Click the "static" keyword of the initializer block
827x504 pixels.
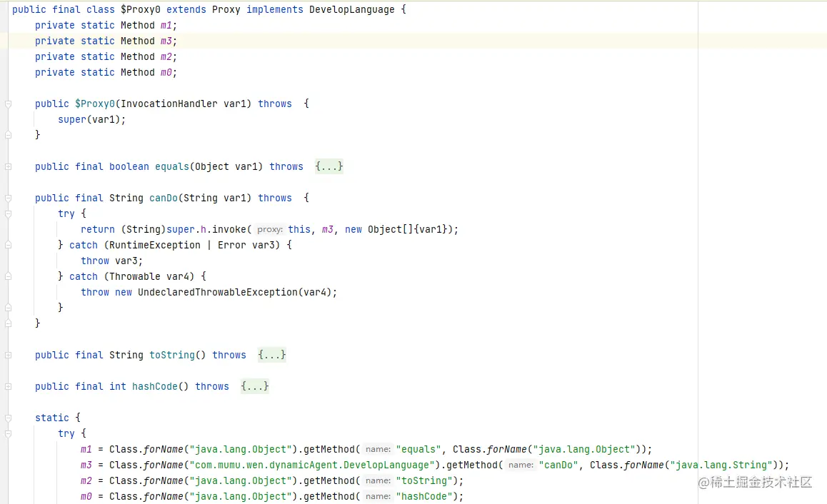tap(52, 418)
